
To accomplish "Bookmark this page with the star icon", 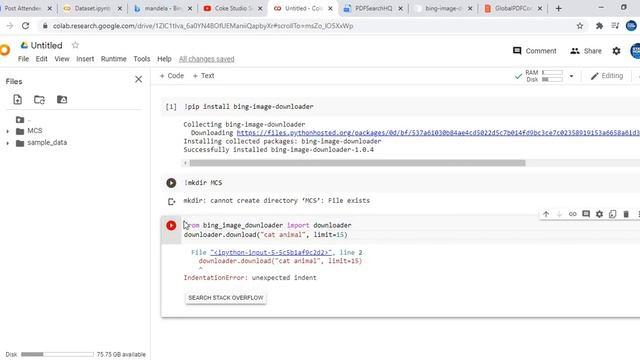I will pyautogui.click(x=580, y=26).
